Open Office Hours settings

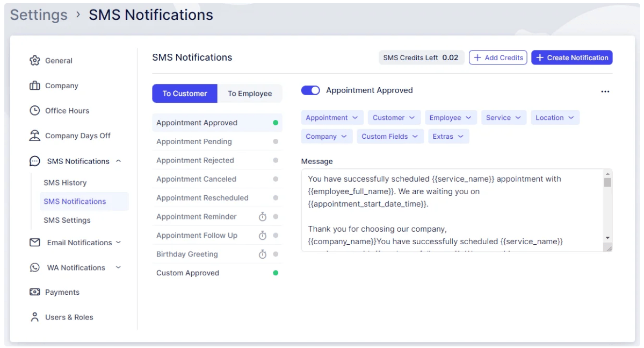(x=67, y=111)
